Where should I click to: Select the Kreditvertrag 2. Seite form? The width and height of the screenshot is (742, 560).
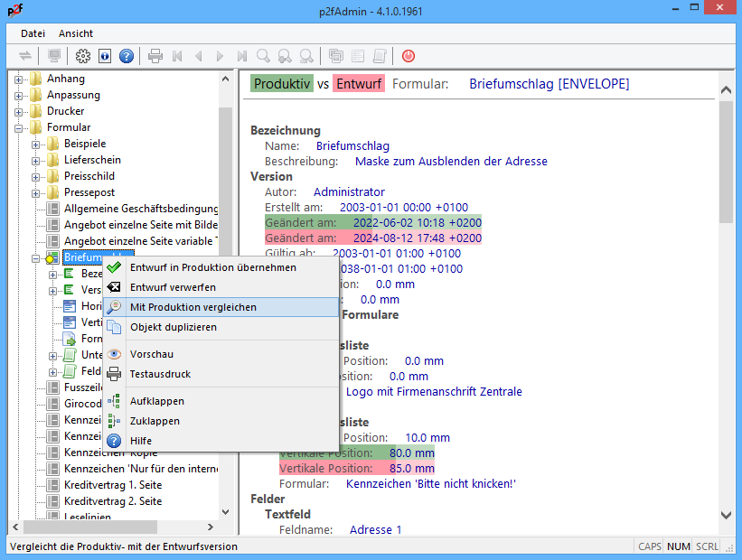pyautogui.click(x=113, y=501)
